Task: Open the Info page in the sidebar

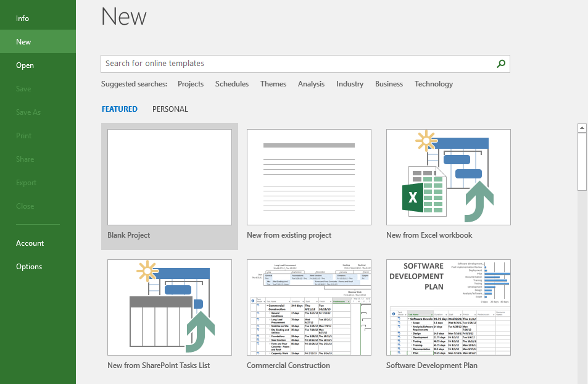Action: click(x=38, y=18)
